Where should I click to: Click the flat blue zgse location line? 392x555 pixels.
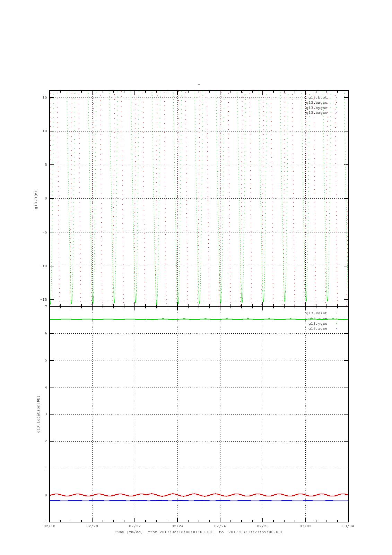click(199, 501)
